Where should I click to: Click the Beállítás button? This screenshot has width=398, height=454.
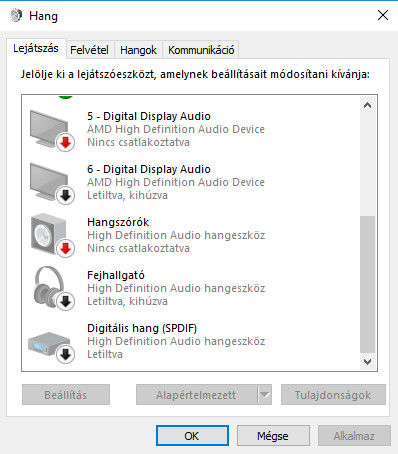tap(66, 395)
